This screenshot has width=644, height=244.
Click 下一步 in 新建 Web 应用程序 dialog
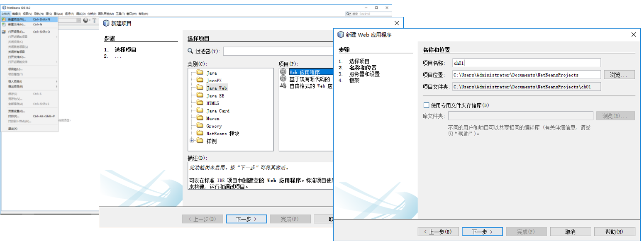point(482,232)
